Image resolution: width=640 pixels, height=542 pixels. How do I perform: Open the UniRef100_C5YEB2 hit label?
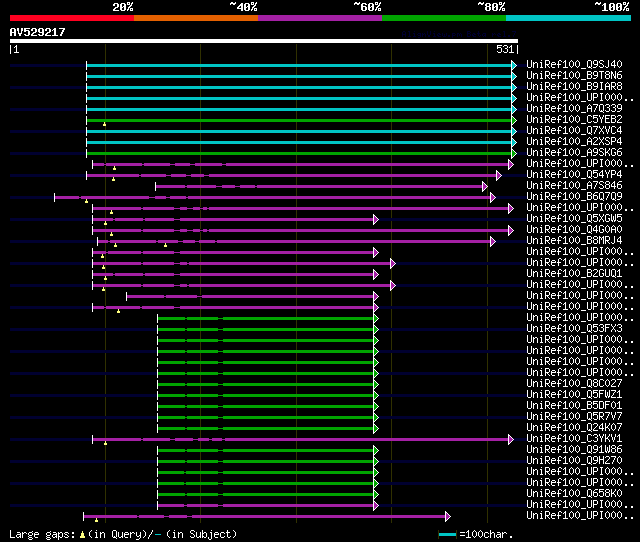pyautogui.click(x=574, y=120)
